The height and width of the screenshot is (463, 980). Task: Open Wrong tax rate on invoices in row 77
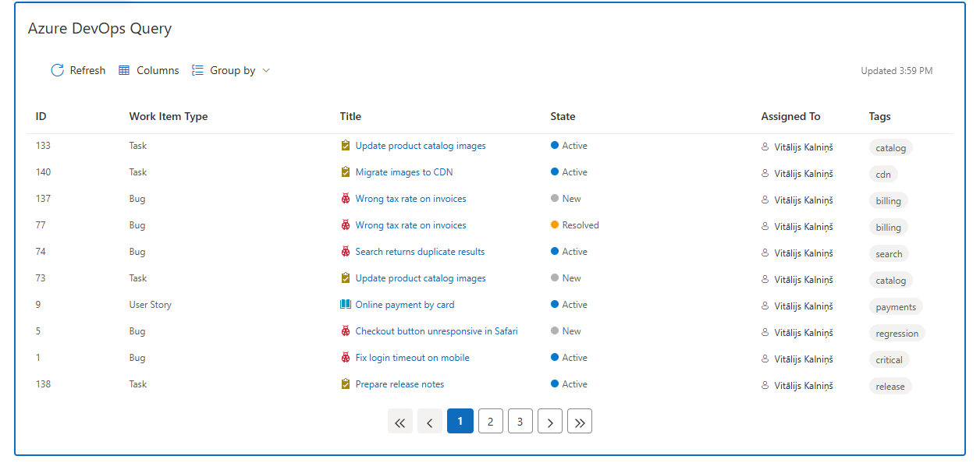pos(411,225)
